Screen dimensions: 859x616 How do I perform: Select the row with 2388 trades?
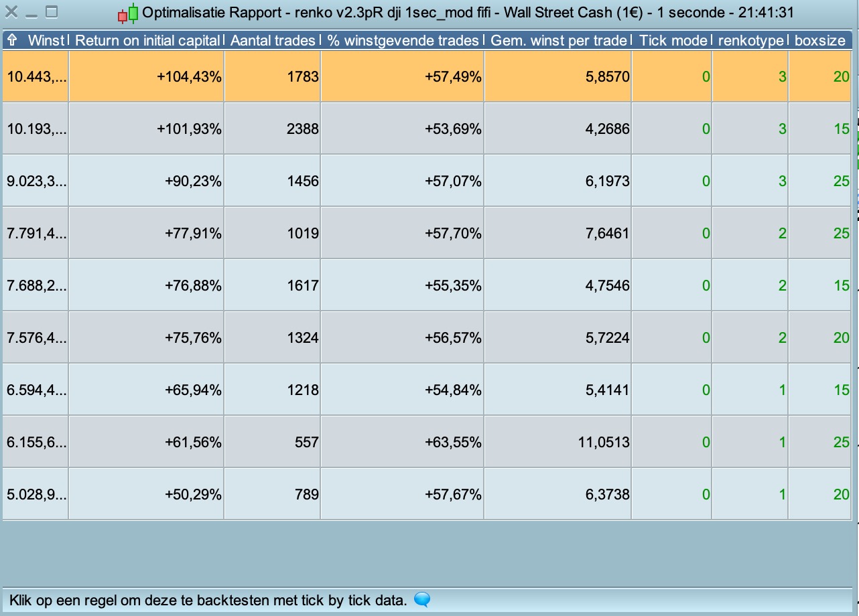coord(427,129)
